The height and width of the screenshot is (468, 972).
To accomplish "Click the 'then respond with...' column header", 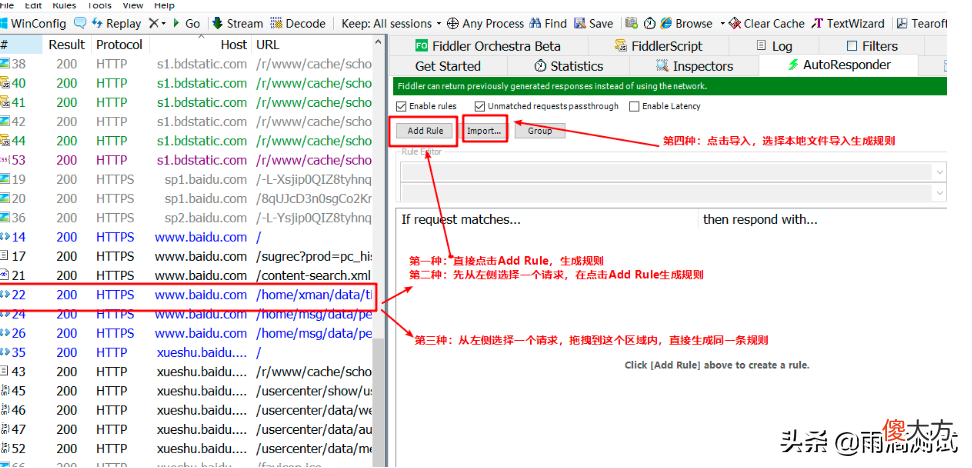I will [823, 219].
